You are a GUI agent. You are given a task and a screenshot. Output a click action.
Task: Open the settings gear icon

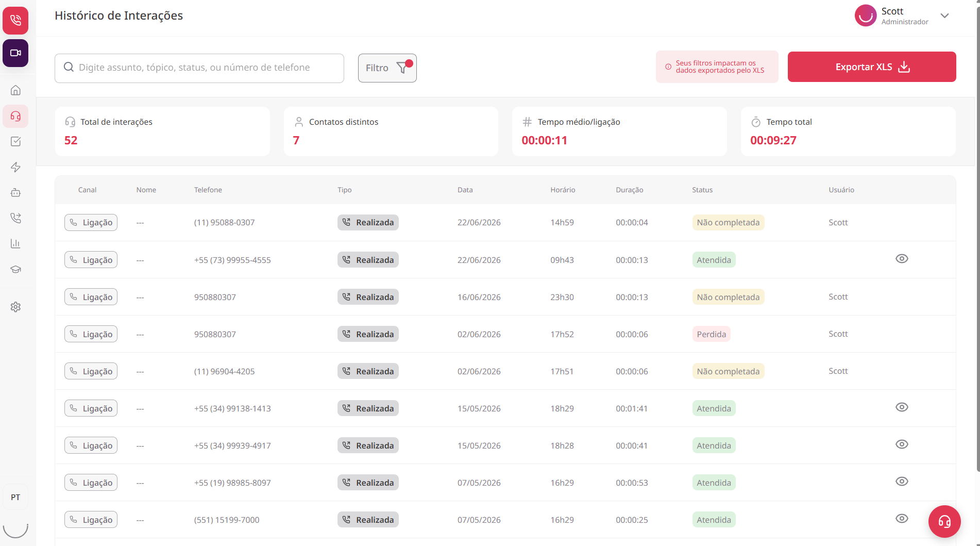pyautogui.click(x=15, y=307)
